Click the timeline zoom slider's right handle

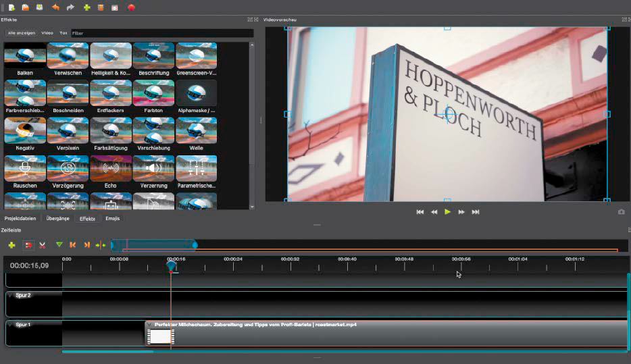coord(195,244)
